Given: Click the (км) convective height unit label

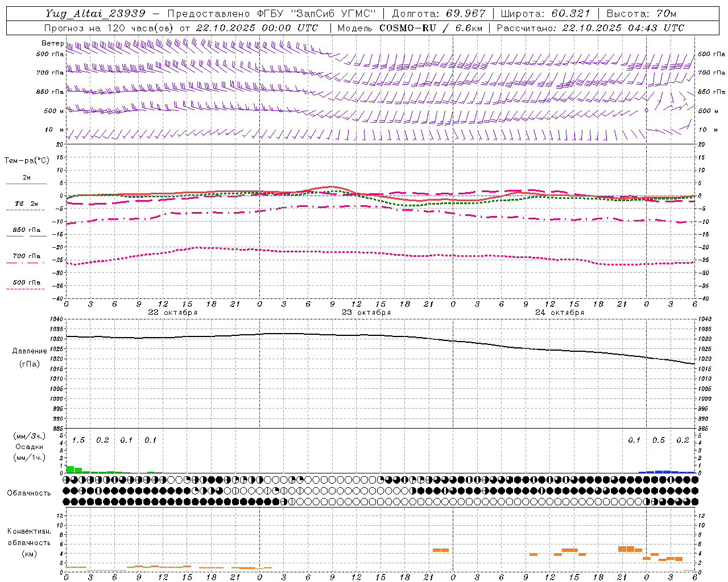Looking at the screenshot, I should (29, 553).
